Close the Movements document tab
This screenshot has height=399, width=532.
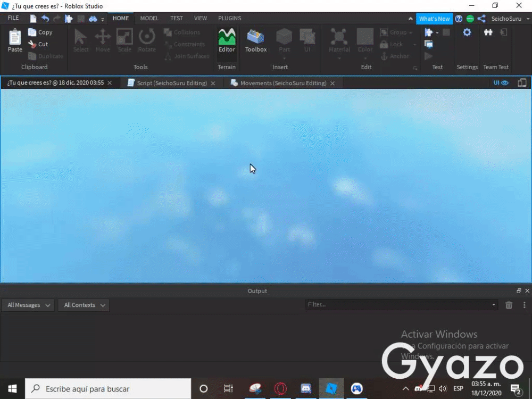pyautogui.click(x=332, y=83)
